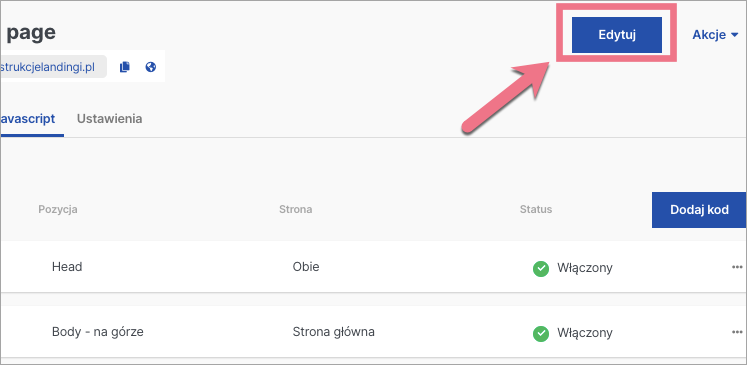Sort by the Strona column header

[296, 209]
